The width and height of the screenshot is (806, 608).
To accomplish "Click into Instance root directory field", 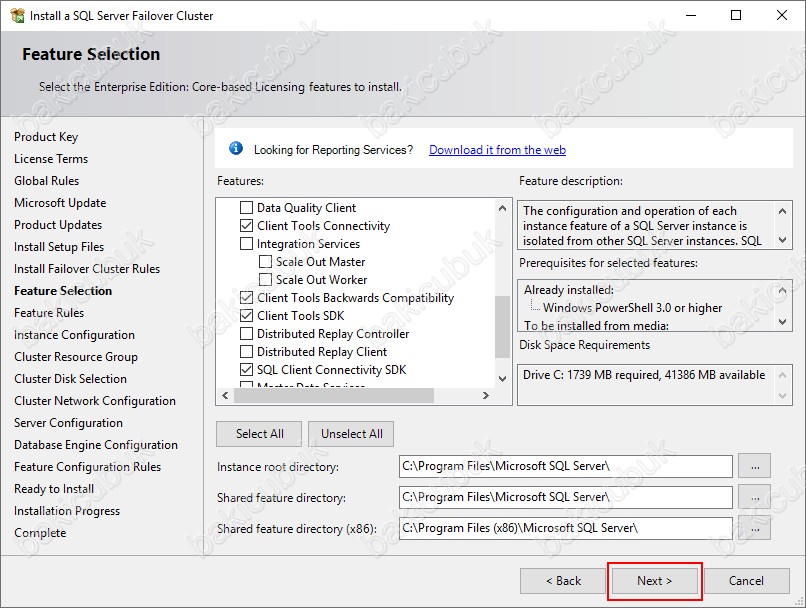I will 565,466.
